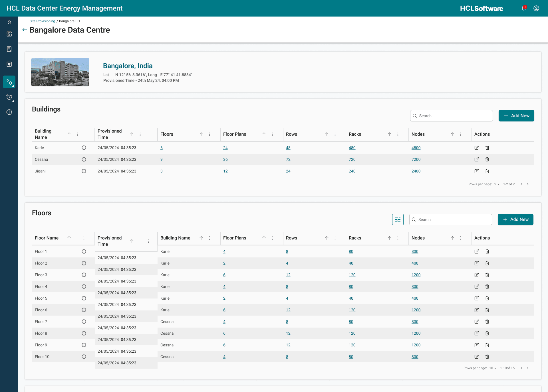Viewport: 548px width, 392px height.
Task: Go back using the arrow beside title
Action: point(25,30)
